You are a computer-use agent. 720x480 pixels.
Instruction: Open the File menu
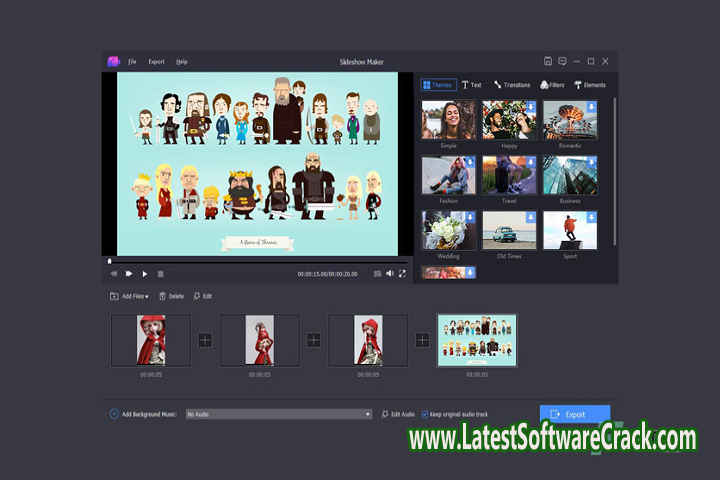point(132,62)
